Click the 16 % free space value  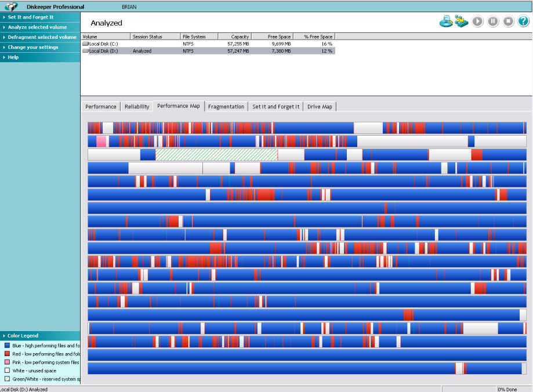click(x=327, y=44)
